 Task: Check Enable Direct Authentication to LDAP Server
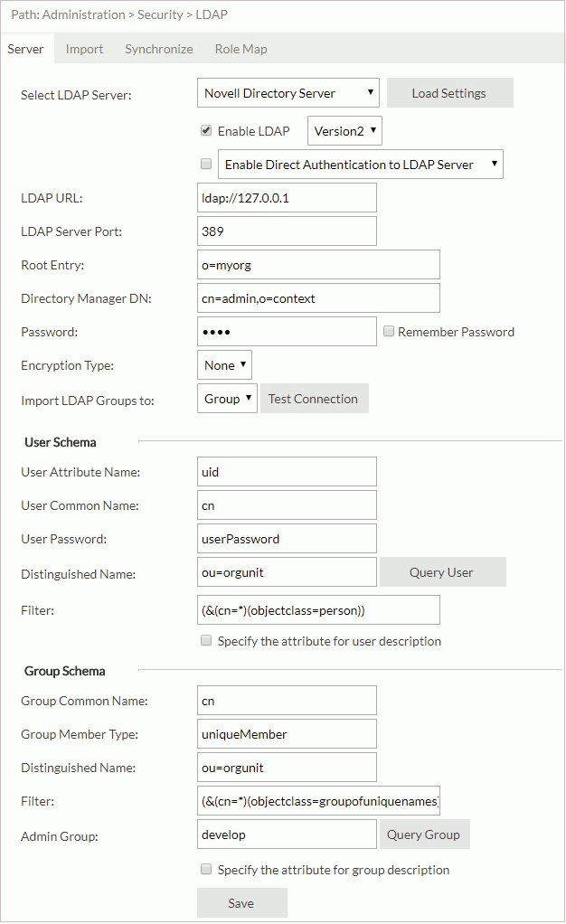point(205,164)
